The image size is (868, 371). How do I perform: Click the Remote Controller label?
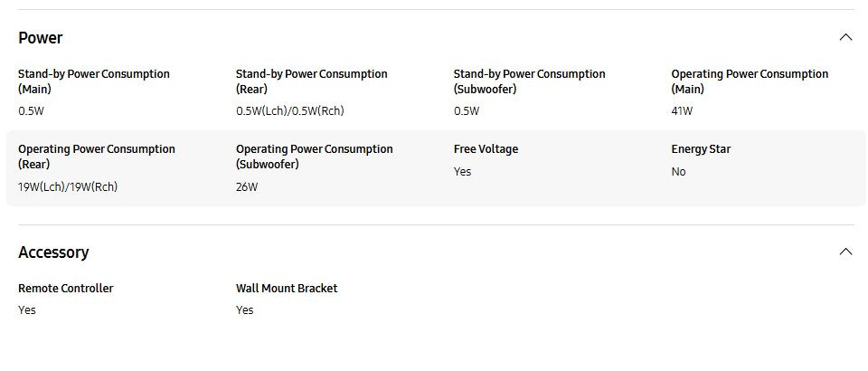pyautogui.click(x=66, y=289)
